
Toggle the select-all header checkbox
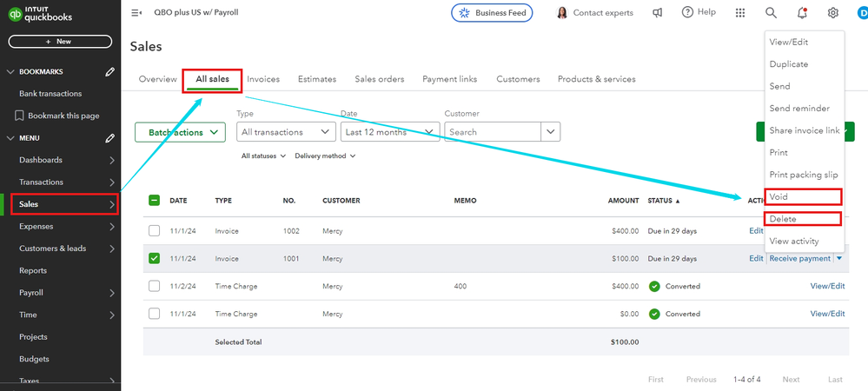click(154, 200)
